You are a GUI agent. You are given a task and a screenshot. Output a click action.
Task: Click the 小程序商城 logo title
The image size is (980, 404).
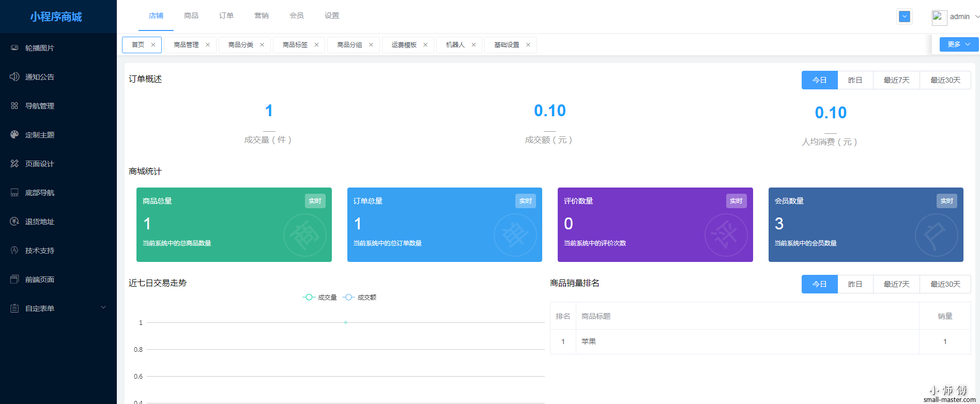56,17
